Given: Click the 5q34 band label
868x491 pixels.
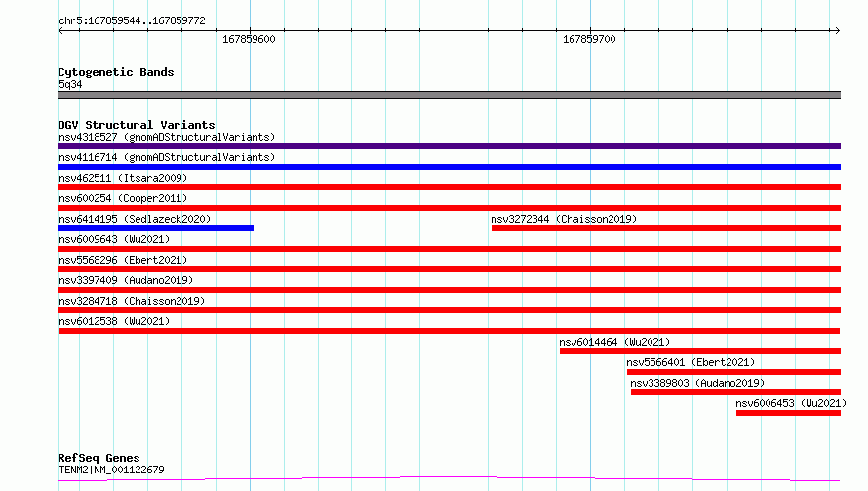Looking at the screenshot, I should coord(70,84).
